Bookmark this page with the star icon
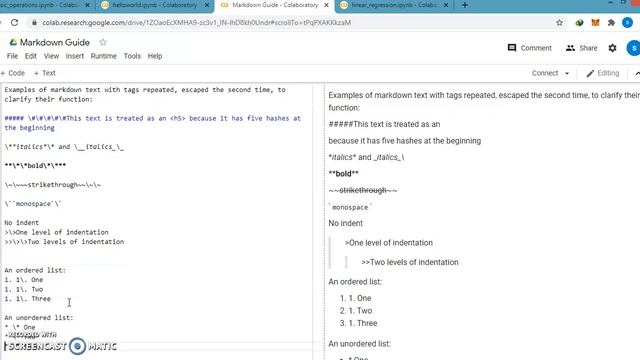Image resolution: width=640 pixels, height=360 pixels. [x=559, y=22]
